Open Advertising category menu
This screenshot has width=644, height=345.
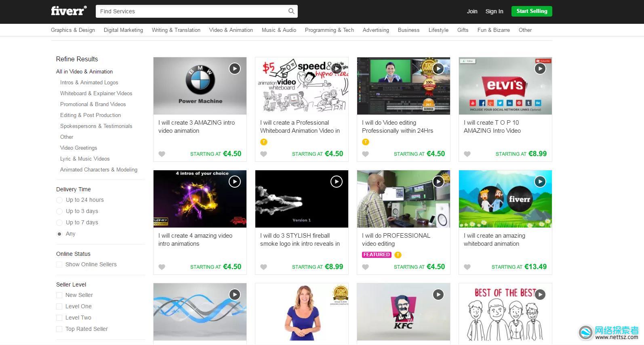376,30
